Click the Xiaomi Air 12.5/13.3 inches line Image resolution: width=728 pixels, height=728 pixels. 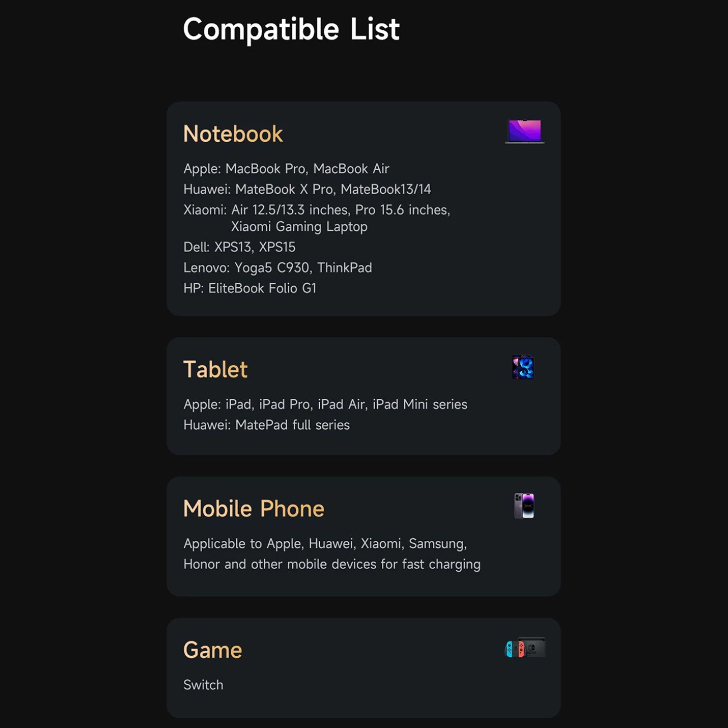pyautogui.click(x=316, y=210)
